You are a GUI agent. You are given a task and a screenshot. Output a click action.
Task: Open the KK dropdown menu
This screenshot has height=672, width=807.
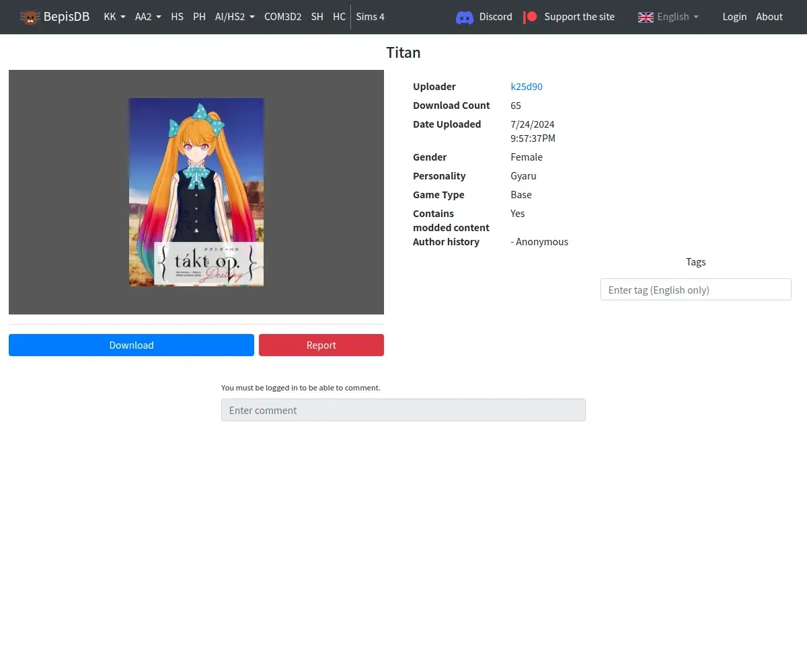click(x=114, y=17)
